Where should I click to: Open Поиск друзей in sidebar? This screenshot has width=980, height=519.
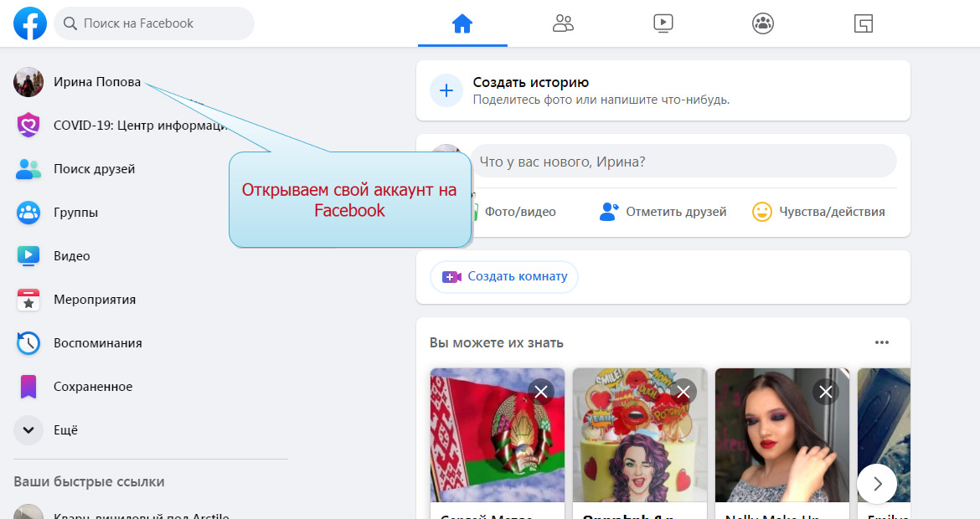pyautogui.click(x=94, y=169)
